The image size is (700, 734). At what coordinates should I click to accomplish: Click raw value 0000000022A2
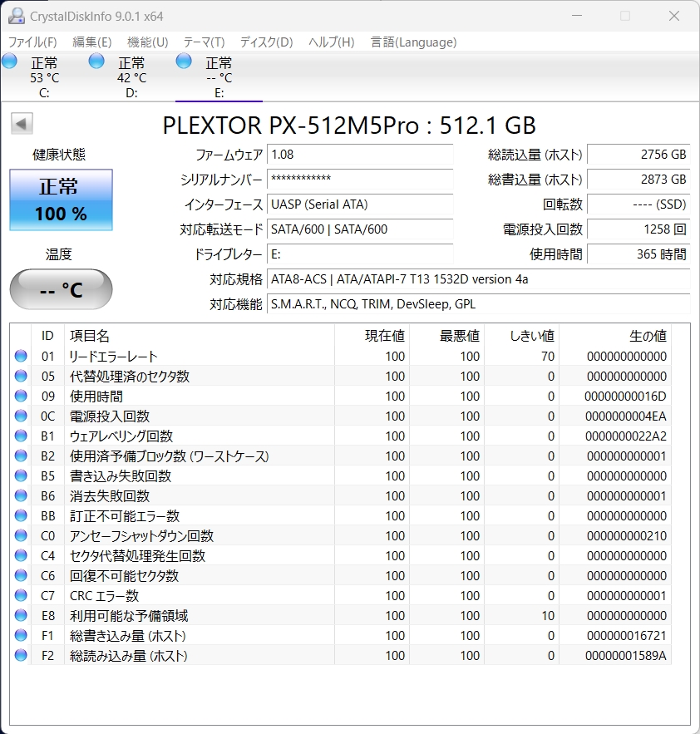pyautogui.click(x=626, y=436)
